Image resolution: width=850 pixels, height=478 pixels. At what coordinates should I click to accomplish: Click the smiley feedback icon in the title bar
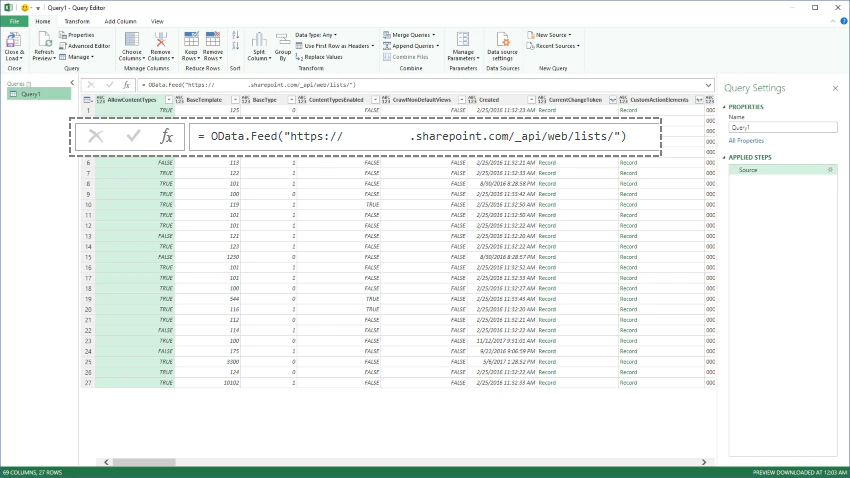(24, 8)
